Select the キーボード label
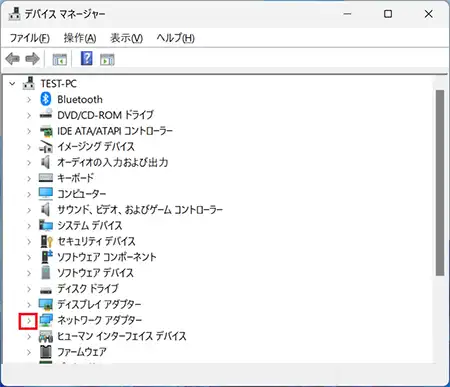 tap(76, 178)
